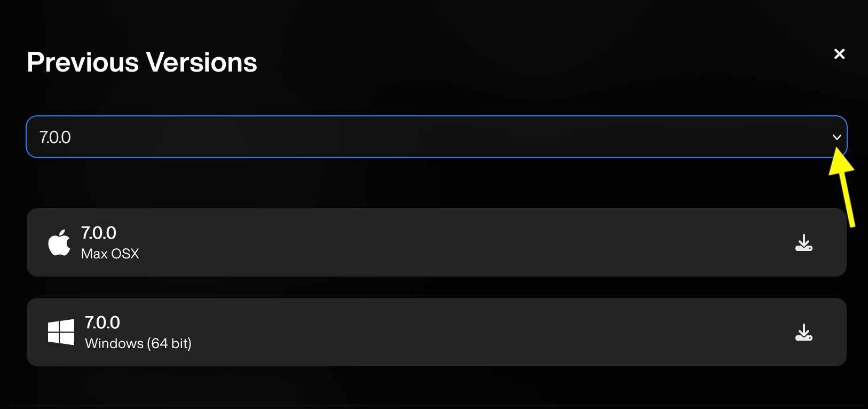This screenshot has height=409, width=868.
Task: Click middle of the version select field
Action: tap(437, 137)
